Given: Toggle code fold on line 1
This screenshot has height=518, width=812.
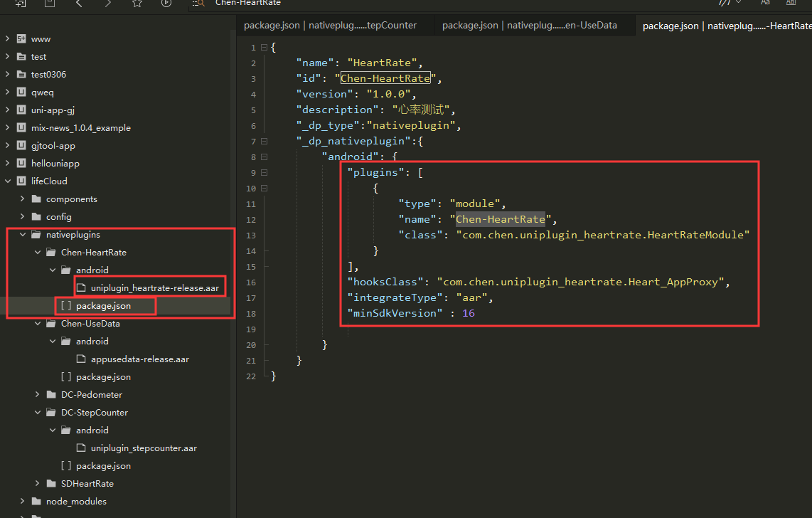Looking at the screenshot, I should pos(264,47).
